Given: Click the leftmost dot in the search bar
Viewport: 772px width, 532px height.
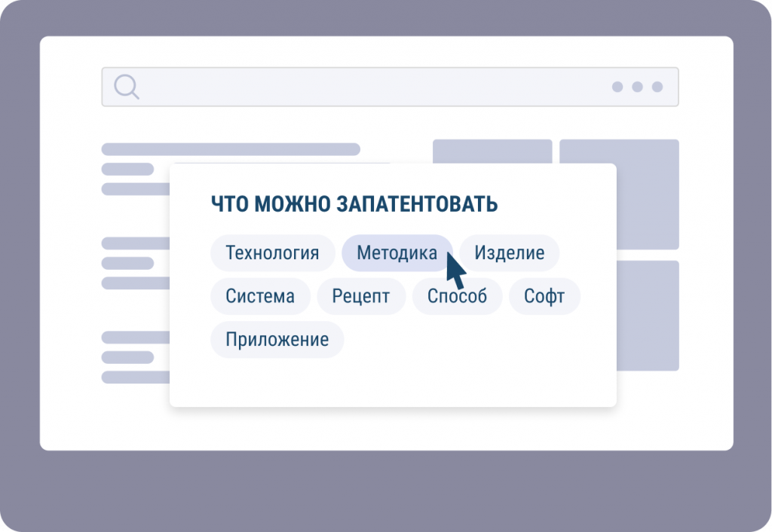Looking at the screenshot, I should (x=617, y=87).
